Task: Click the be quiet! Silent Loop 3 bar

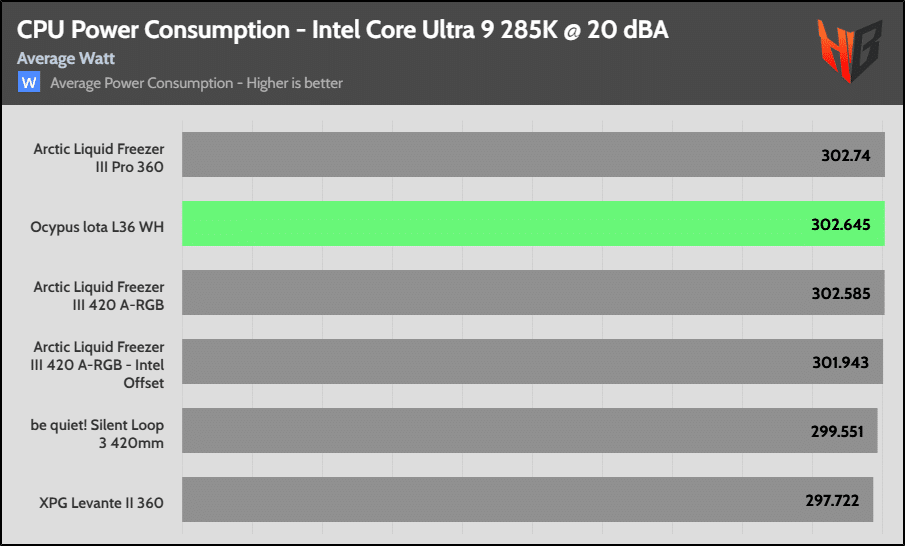Action: point(530,431)
